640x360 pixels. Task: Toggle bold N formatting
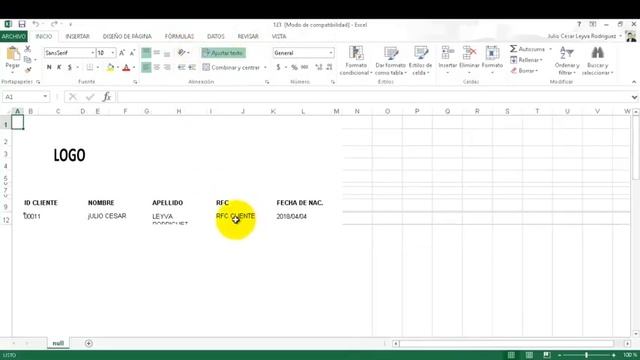pos(49,67)
